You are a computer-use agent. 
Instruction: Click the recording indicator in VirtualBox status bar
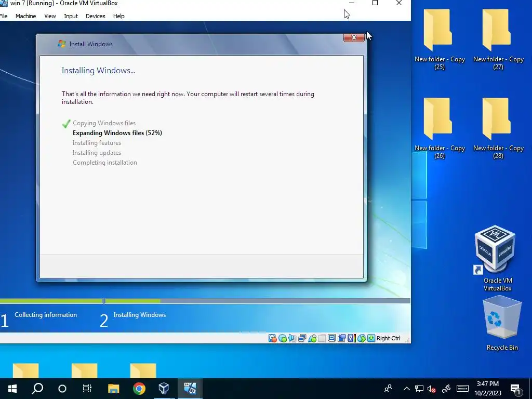tap(342, 338)
